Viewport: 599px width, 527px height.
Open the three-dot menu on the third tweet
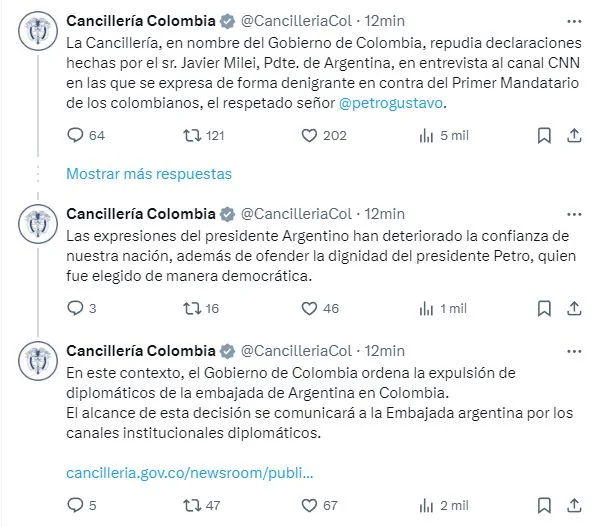pos(574,351)
